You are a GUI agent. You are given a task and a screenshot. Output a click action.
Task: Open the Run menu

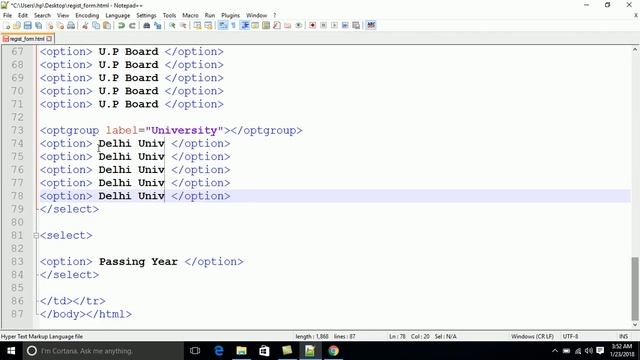[x=210, y=16]
